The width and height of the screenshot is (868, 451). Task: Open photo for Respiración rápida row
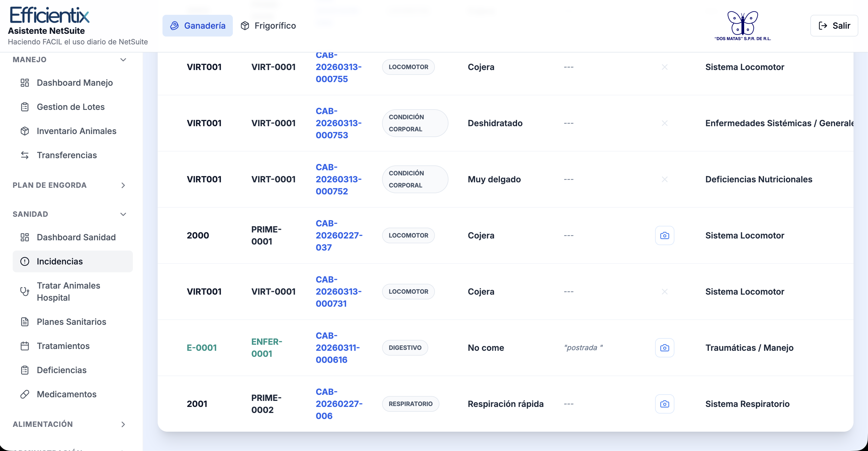(x=664, y=404)
